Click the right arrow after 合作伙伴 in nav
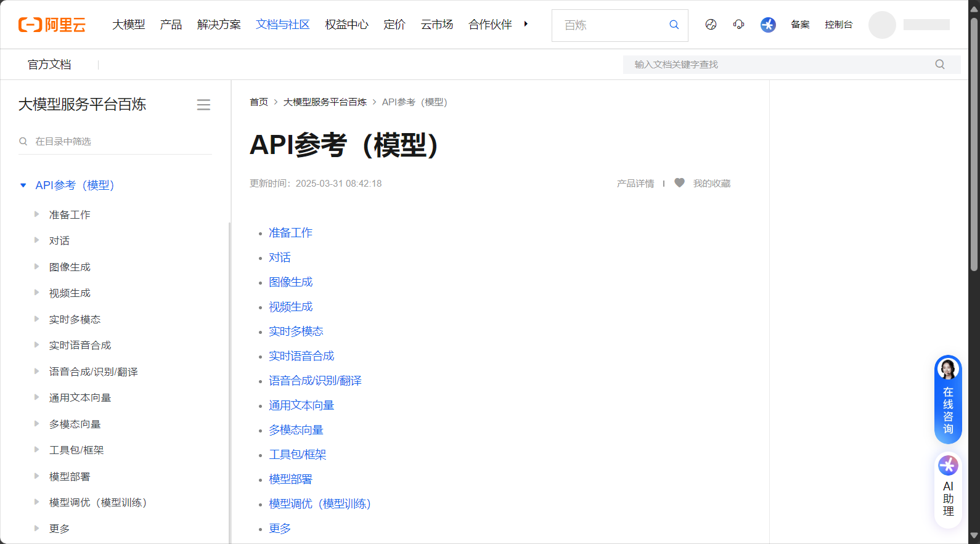Image resolution: width=980 pixels, height=544 pixels. pyautogui.click(x=526, y=24)
